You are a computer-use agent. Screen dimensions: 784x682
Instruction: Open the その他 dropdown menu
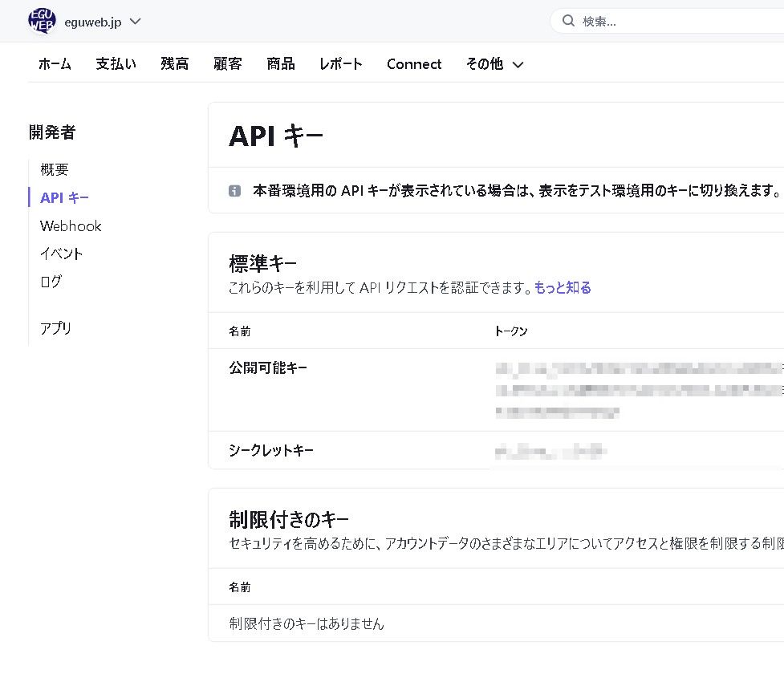[x=494, y=64]
